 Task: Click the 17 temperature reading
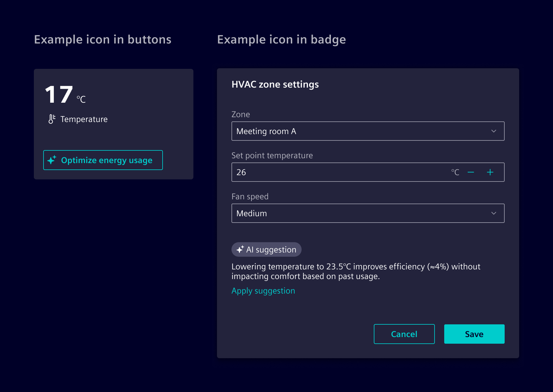coord(59,95)
